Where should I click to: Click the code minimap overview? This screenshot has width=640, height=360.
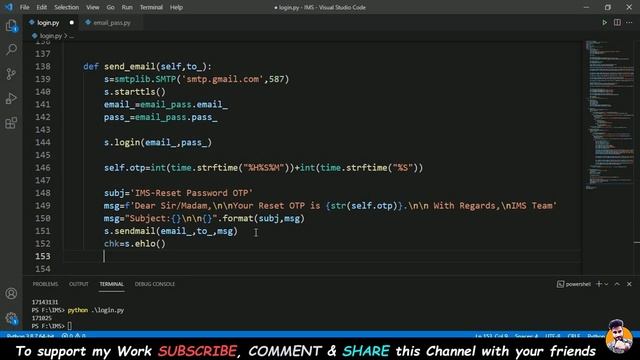pyautogui.click(x=609, y=114)
